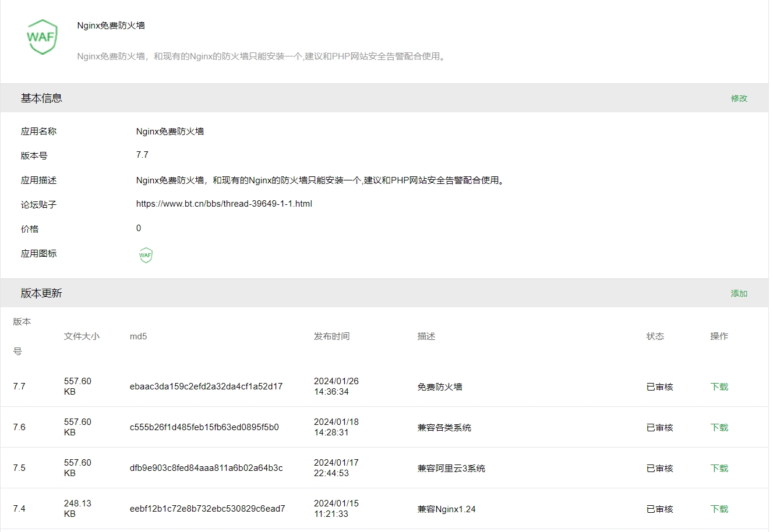The height and width of the screenshot is (532, 773).
Task: Click the 基本信息 section header
Action: point(41,98)
